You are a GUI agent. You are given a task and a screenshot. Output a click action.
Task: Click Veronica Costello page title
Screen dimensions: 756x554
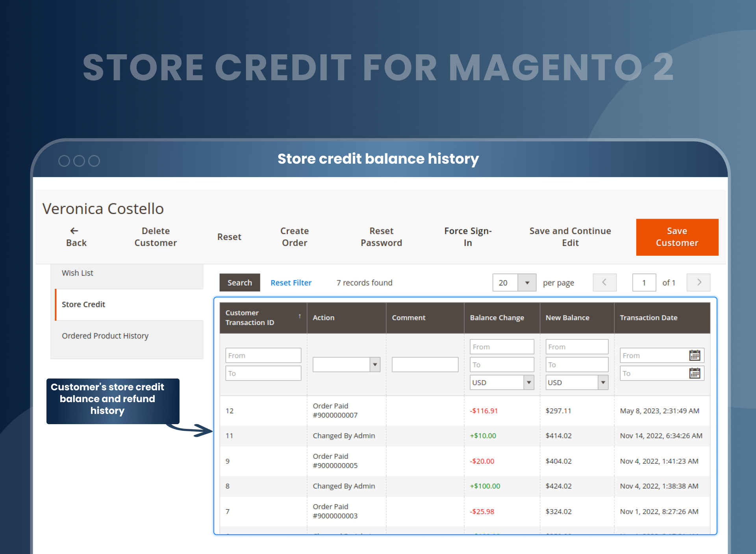click(103, 209)
